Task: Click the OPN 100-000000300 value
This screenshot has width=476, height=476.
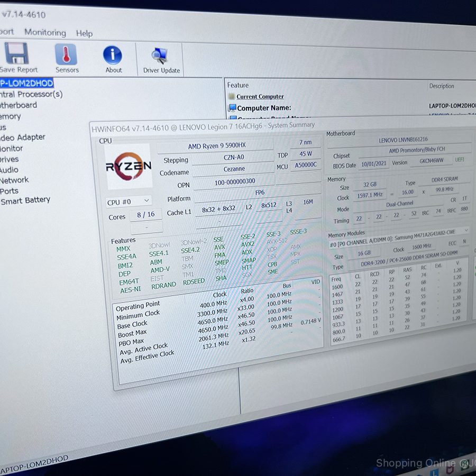Action: pos(234,182)
